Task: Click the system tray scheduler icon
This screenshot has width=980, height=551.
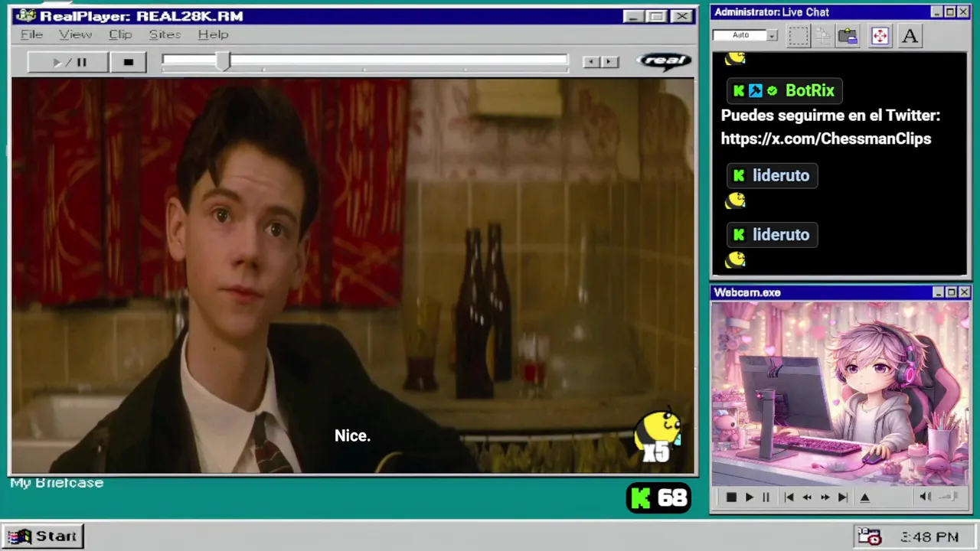Action: (x=870, y=536)
